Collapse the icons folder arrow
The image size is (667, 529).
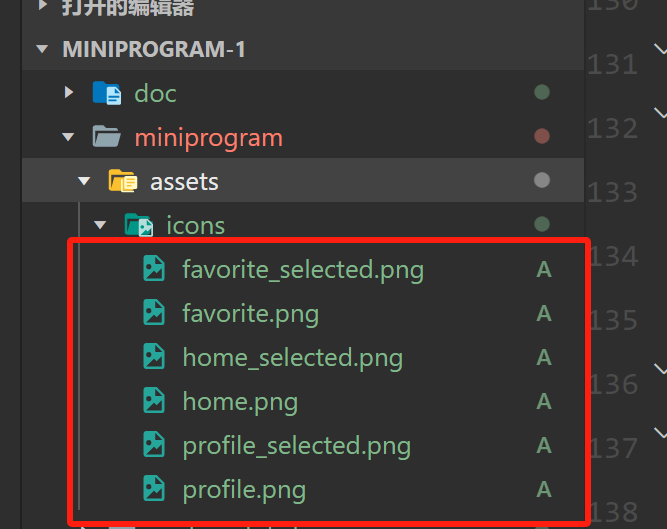point(100,225)
